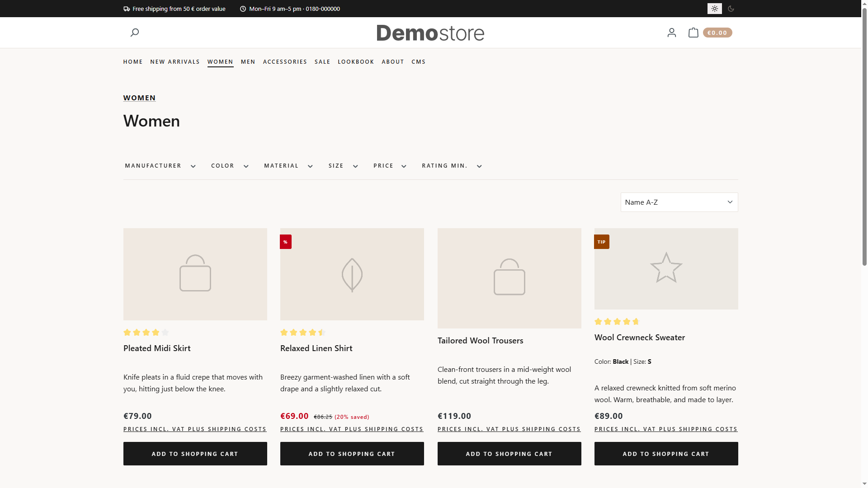Open the About menu item

click(393, 62)
